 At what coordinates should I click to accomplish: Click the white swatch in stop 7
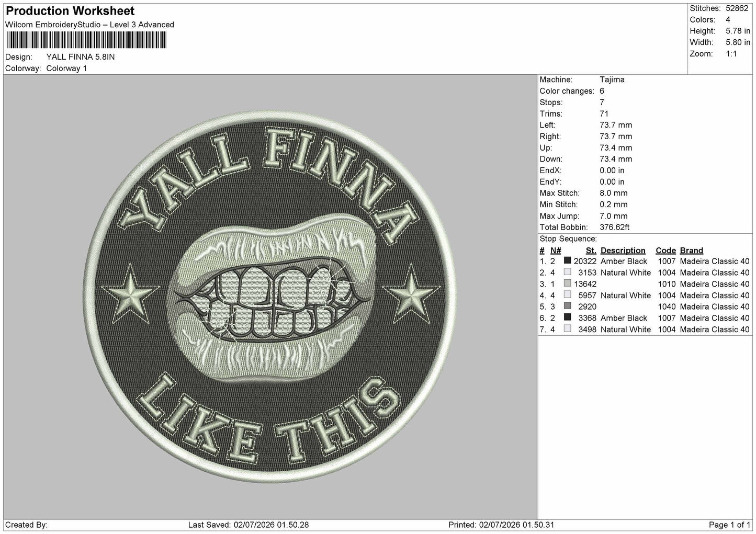pyautogui.click(x=567, y=329)
